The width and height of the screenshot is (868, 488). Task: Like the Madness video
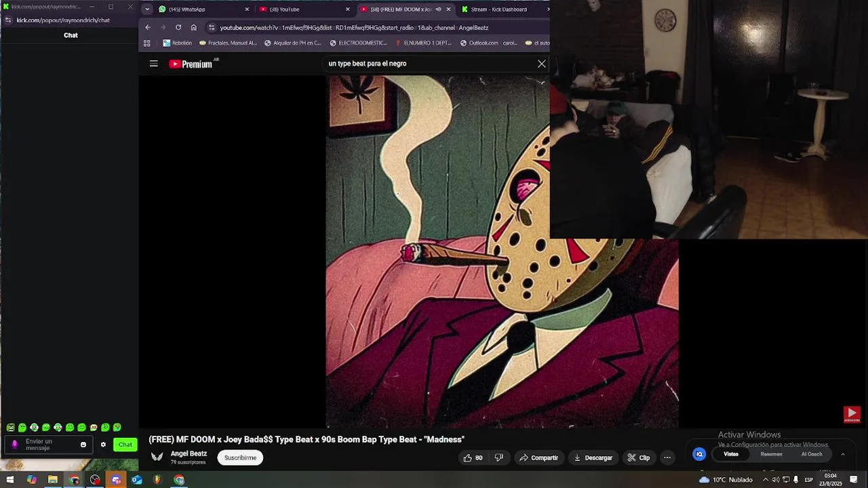[473, 458]
